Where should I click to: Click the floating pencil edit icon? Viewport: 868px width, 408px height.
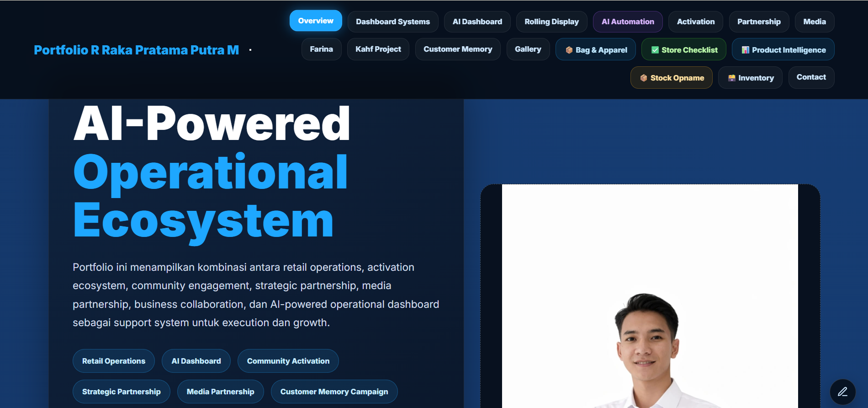click(842, 392)
